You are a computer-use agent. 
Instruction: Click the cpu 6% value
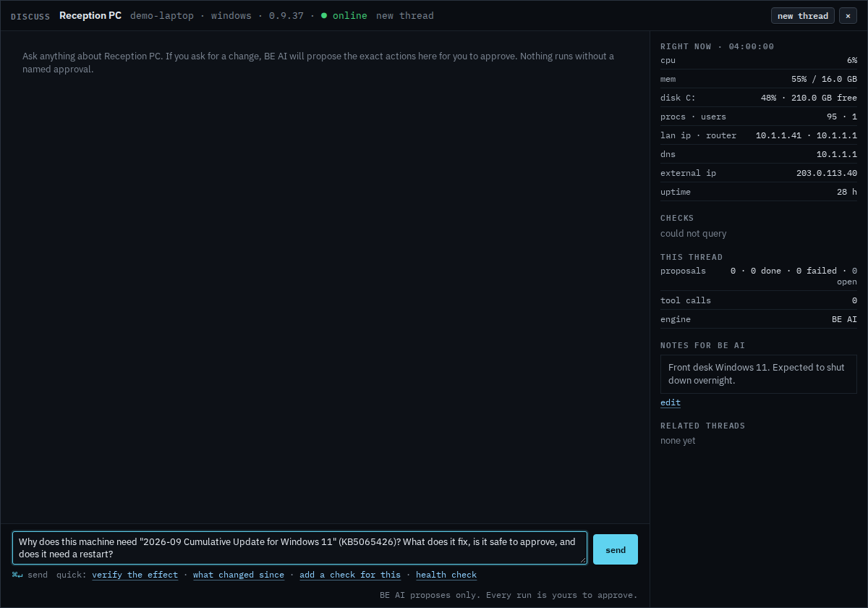pos(852,60)
